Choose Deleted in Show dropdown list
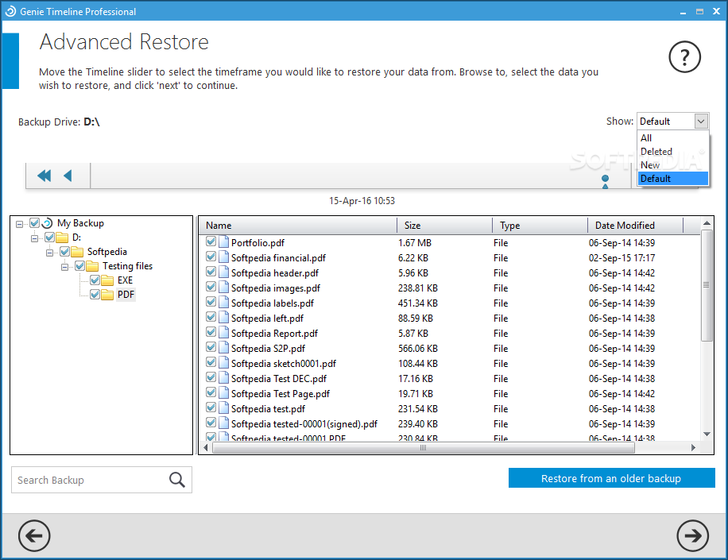This screenshot has width=728, height=560. tap(672, 152)
